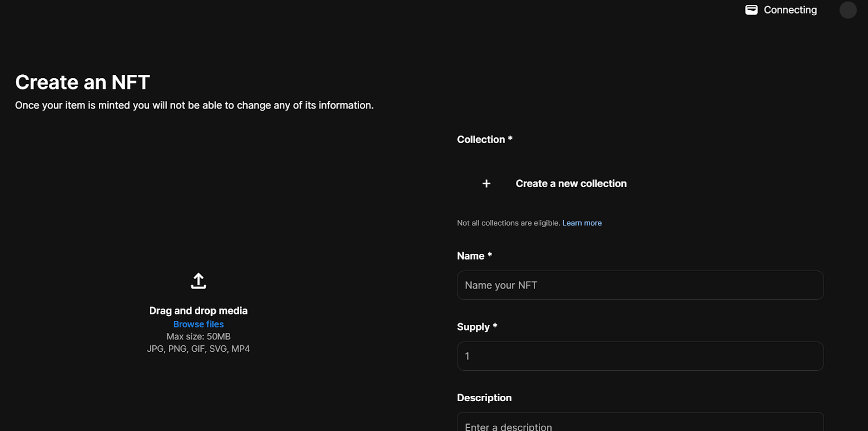Click the Supply field containing 1
Image resolution: width=868 pixels, height=431 pixels.
point(640,356)
